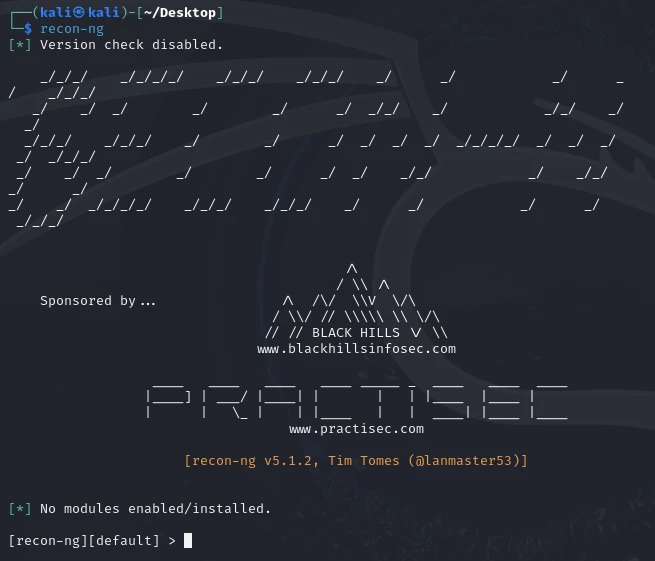655x561 pixels.
Task: Click the recon-ng command text
Action: pos(72,29)
